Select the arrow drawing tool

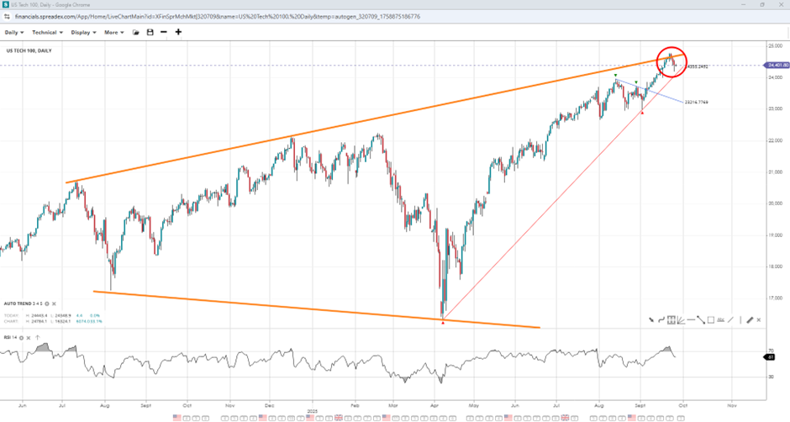pyautogui.click(x=651, y=320)
